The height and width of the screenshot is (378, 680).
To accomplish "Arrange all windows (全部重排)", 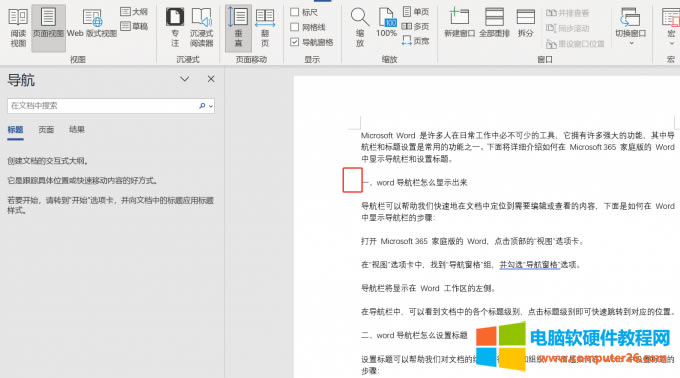I will pos(494,23).
